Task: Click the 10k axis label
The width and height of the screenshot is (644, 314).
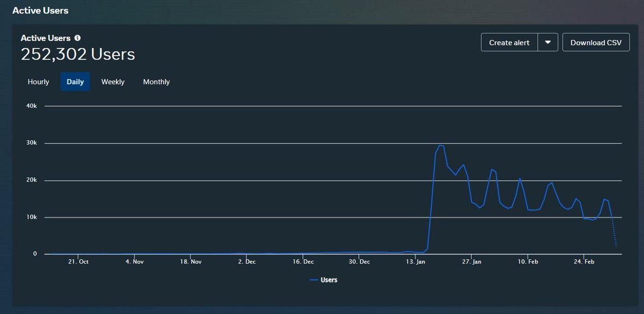Action: coord(31,217)
